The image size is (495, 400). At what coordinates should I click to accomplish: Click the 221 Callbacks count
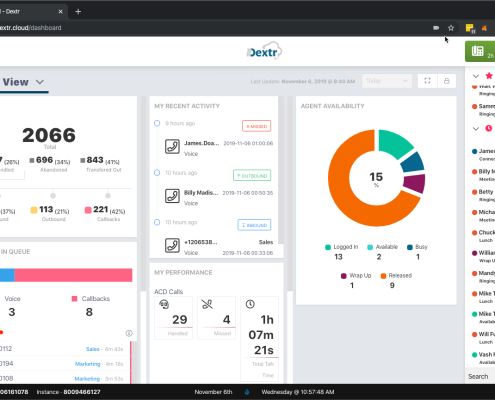[101, 209]
